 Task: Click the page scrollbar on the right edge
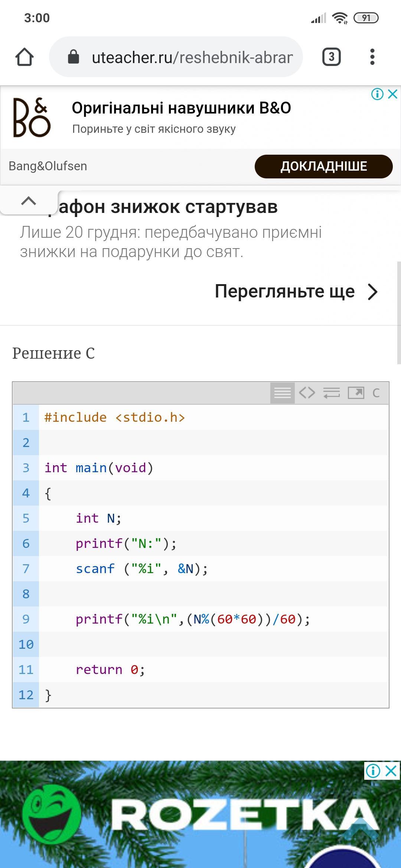point(399,312)
